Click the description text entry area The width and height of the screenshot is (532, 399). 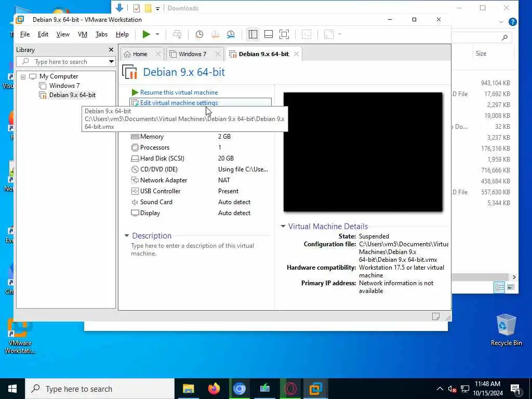(x=200, y=250)
